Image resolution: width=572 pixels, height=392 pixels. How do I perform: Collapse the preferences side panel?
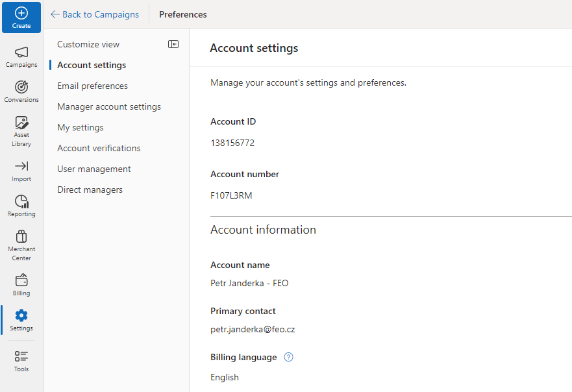(x=173, y=44)
